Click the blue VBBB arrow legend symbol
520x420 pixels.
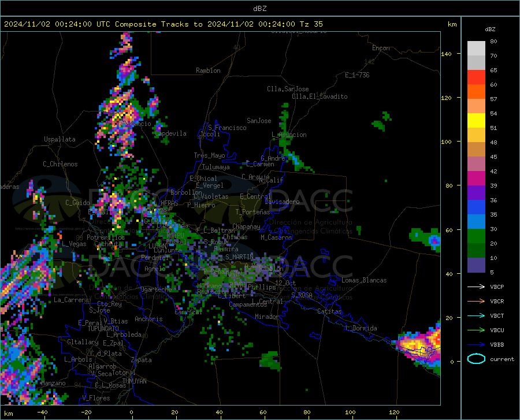tap(476, 345)
